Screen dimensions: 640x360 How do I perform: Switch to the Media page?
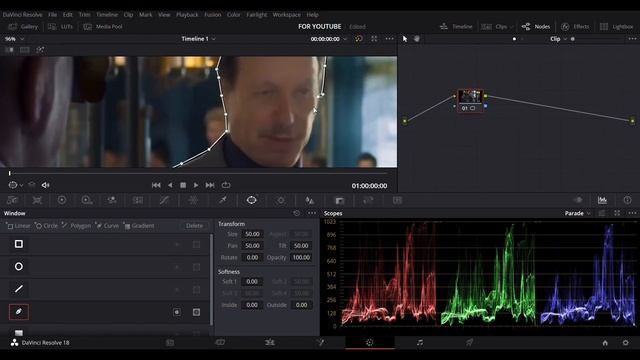[x=170, y=342]
